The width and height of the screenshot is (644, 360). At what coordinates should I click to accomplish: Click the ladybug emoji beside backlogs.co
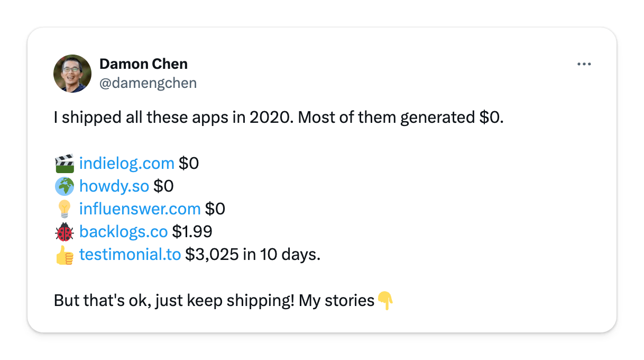(64, 232)
